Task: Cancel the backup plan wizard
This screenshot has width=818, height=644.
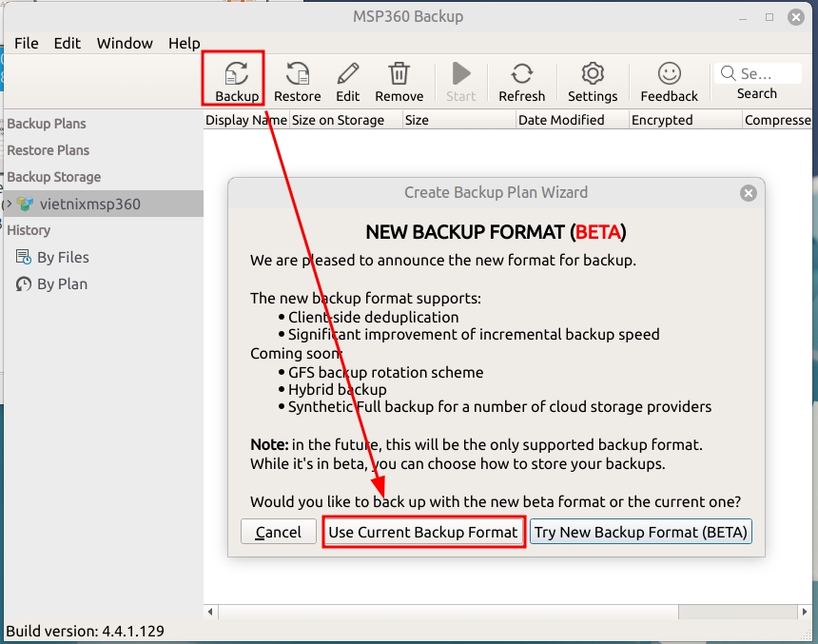Action: (278, 532)
